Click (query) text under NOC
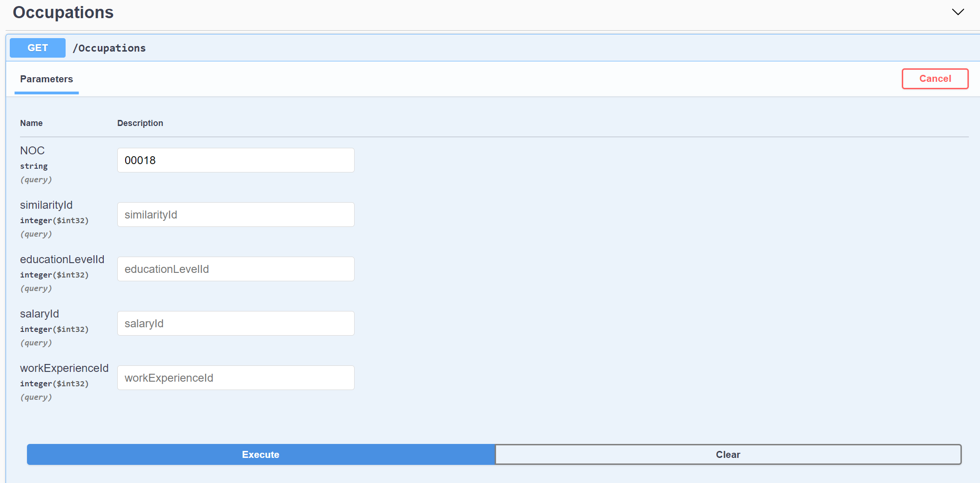This screenshot has width=980, height=483. (36, 179)
